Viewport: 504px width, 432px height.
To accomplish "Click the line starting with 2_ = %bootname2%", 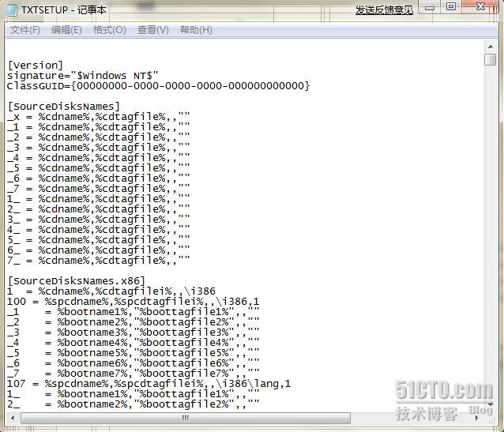I will pos(133,404).
